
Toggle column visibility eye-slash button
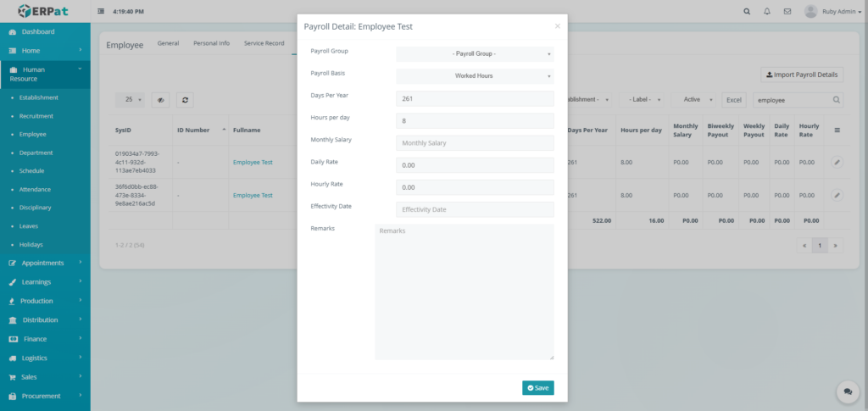point(160,100)
